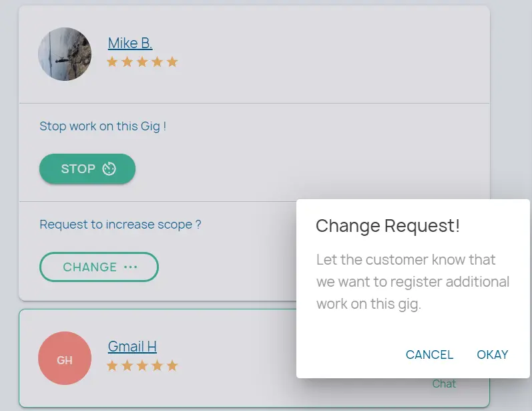Click the timer icon on the STOP button
The width and height of the screenshot is (532, 411).
[x=109, y=169]
